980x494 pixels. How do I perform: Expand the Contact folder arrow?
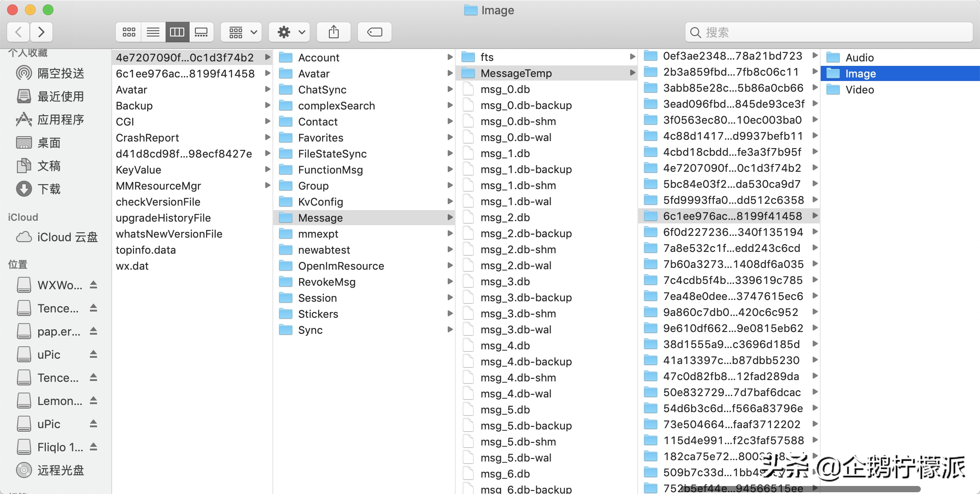(x=450, y=121)
